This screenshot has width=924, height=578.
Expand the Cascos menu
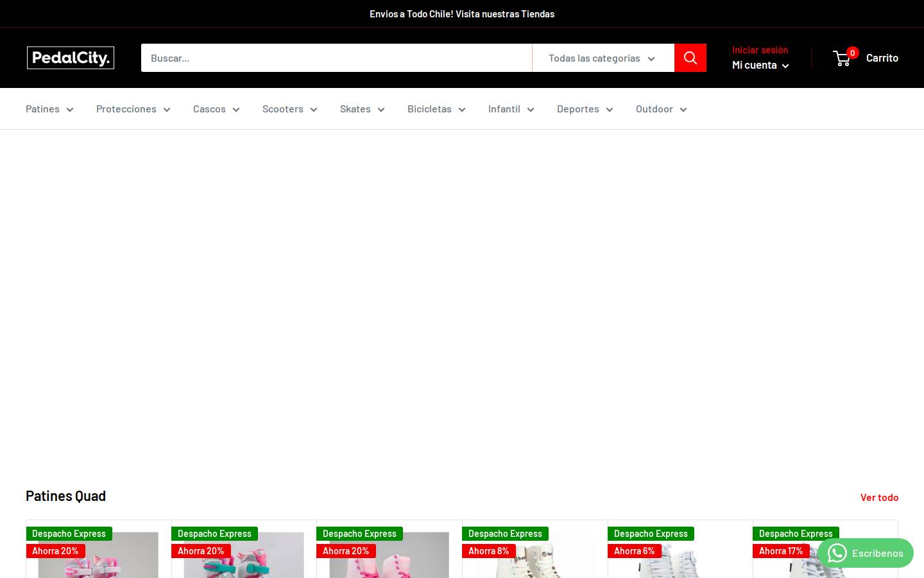click(x=216, y=109)
